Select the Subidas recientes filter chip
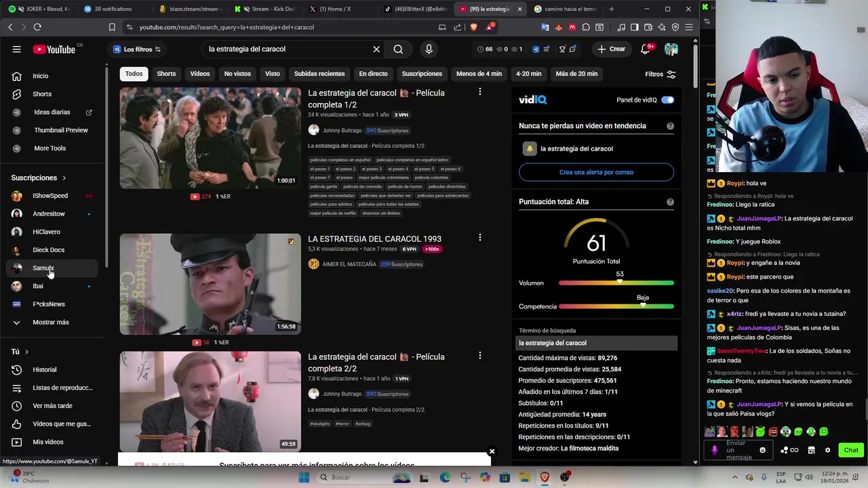 (319, 74)
